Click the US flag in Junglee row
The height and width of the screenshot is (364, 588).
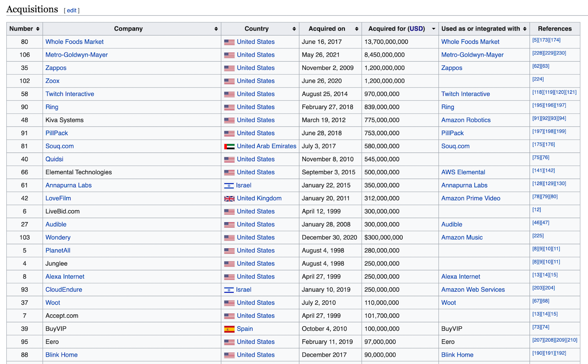pyautogui.click(x=229, y=264)
